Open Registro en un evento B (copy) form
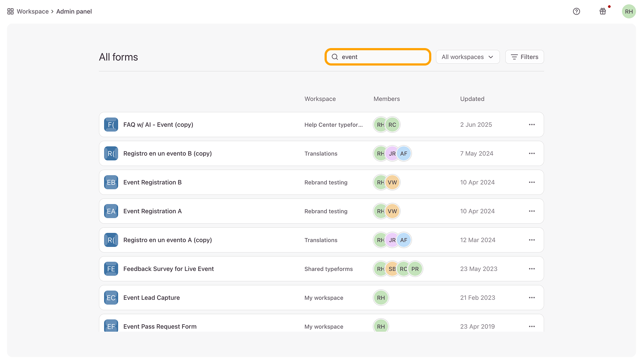This screenshot has width=643, height=364. [x=168, y=153]
